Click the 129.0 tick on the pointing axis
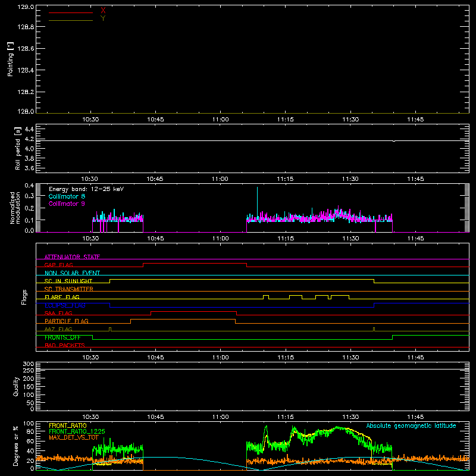Screen dimensions: 476x476 click(26, 7)
